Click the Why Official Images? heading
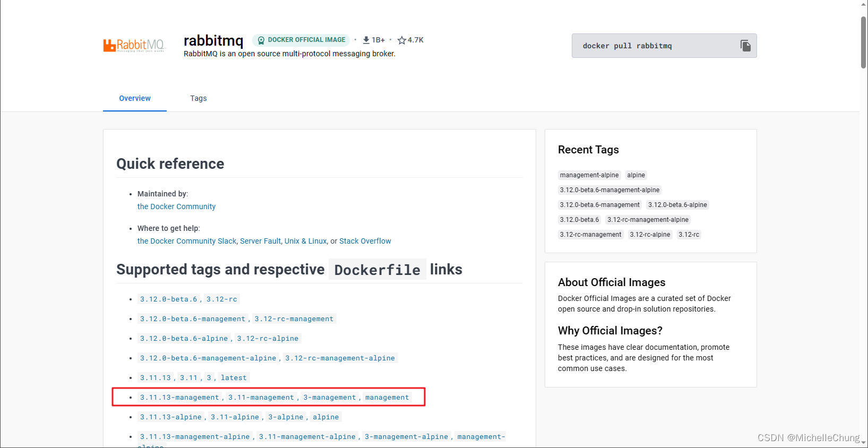 (610, 331)
